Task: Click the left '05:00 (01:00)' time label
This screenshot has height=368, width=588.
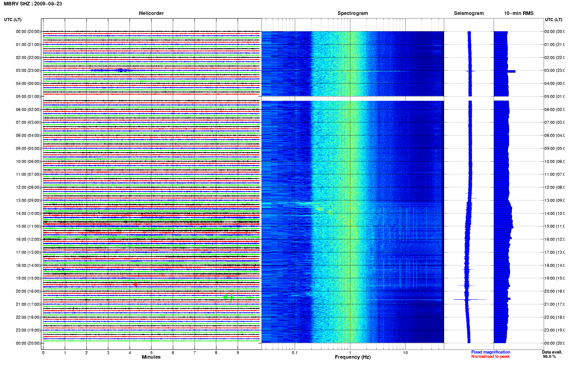Action: coord(28,96)
